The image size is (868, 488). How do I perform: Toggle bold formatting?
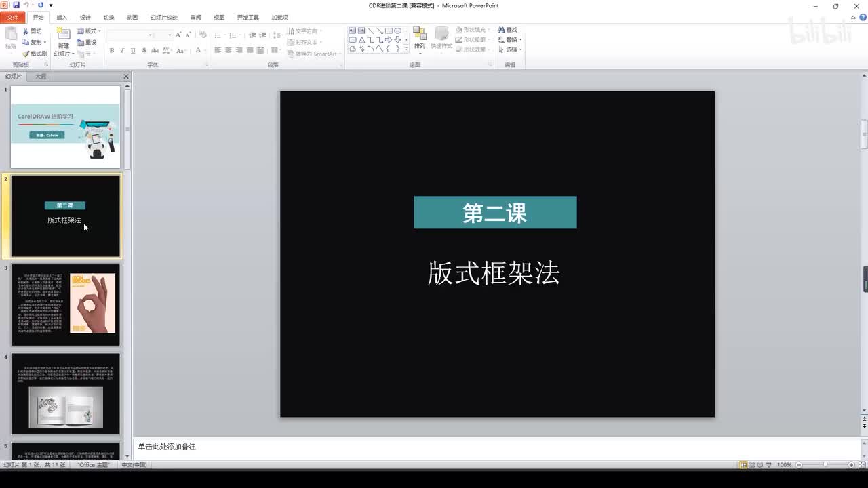[x=112, y=50]
